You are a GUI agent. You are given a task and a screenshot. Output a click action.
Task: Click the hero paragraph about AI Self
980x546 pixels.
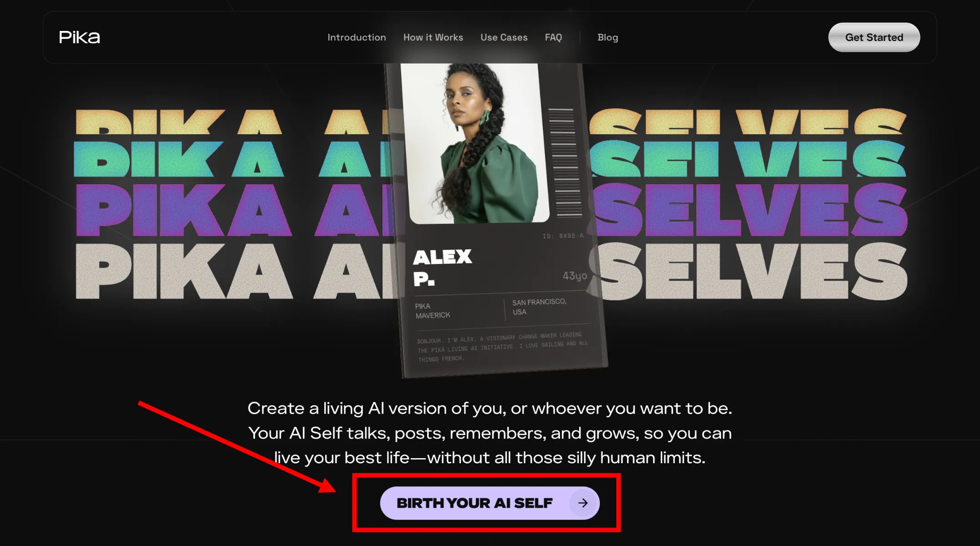coord(490,433)
